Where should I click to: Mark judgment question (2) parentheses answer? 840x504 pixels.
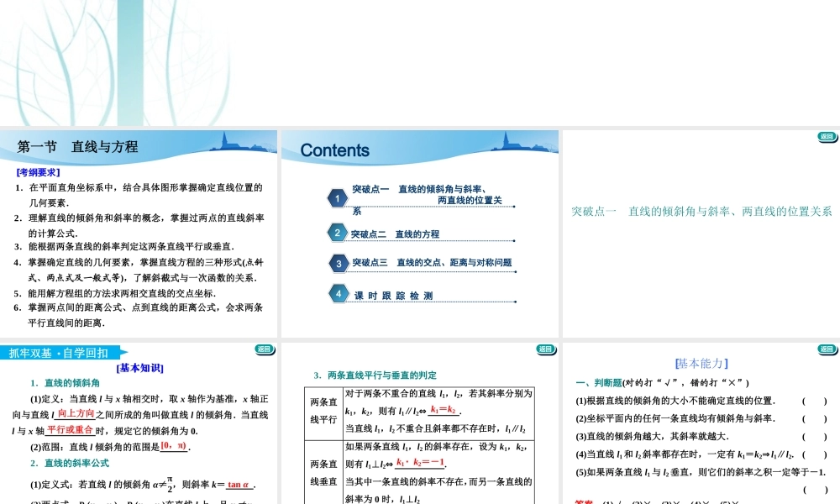click(x=814, y=419)
